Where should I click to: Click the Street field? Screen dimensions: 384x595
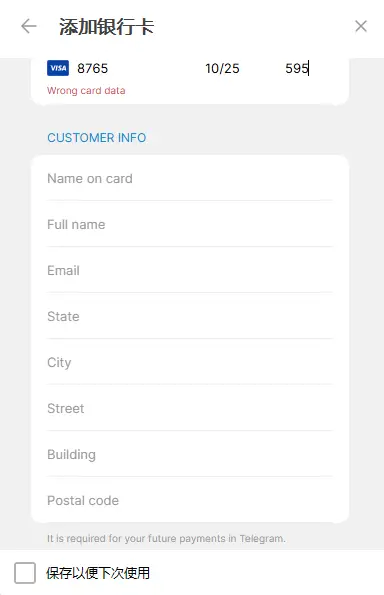pyautogui.click(x=190, y=408)
